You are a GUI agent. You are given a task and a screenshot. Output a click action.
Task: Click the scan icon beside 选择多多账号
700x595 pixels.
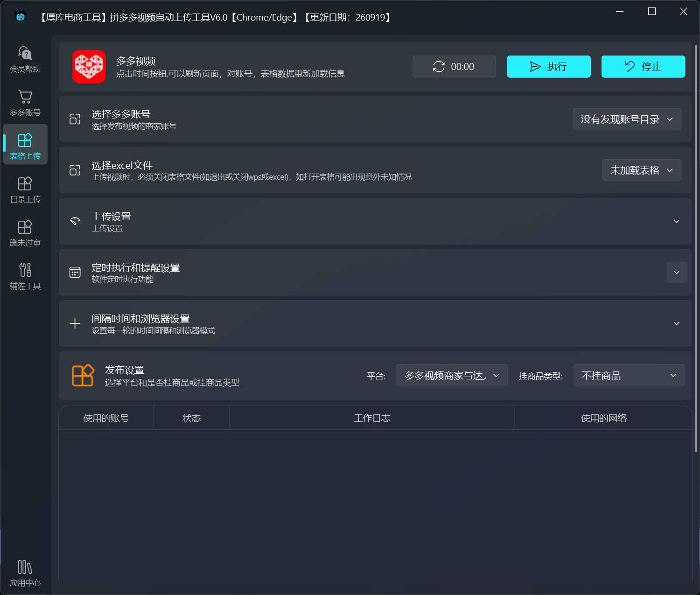click(x=75, y=119)
